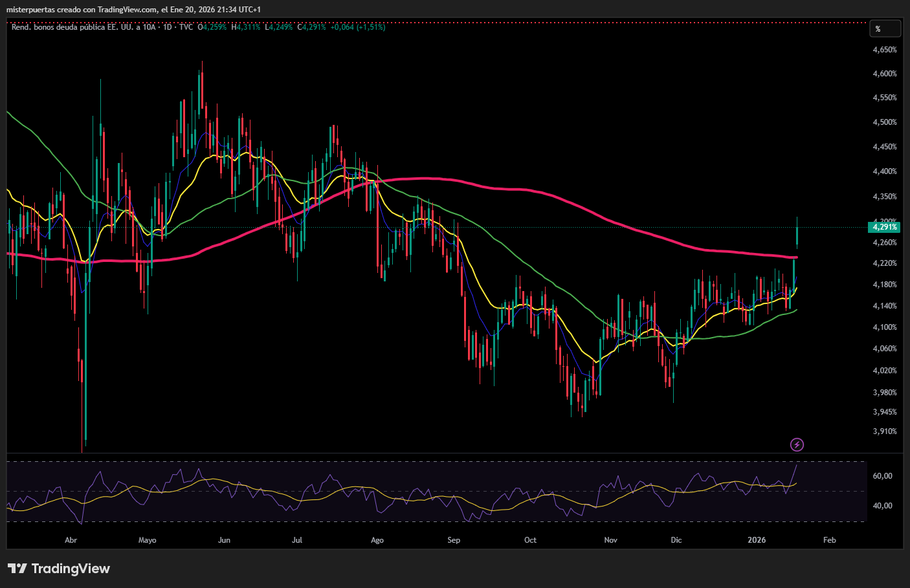The image size is (910, 588).
Task: Click the 40,00 level on the RSI scale
Action: (x=882, y=506)
